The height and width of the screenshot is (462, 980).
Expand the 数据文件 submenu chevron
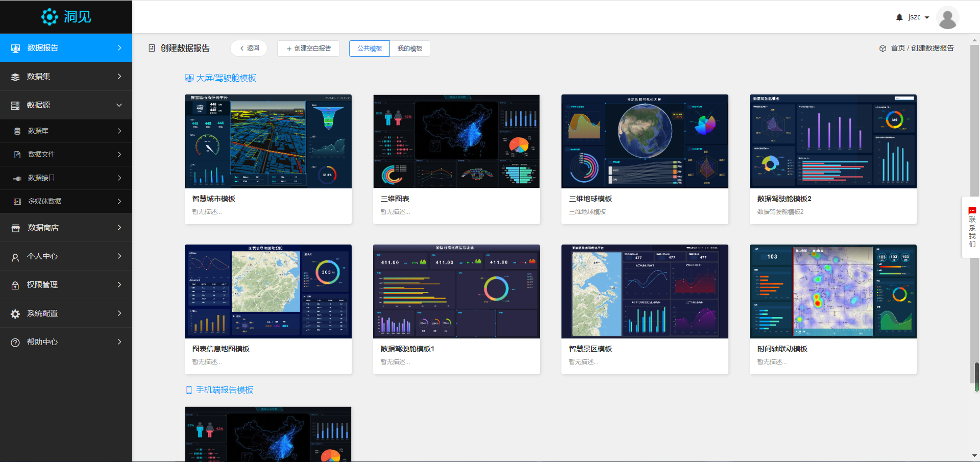119,155
